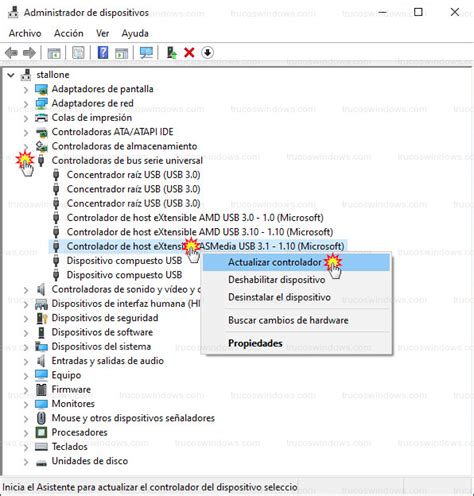Click the Dispositivos de software icon
474x496 pixels.
(x=41, y=333)
